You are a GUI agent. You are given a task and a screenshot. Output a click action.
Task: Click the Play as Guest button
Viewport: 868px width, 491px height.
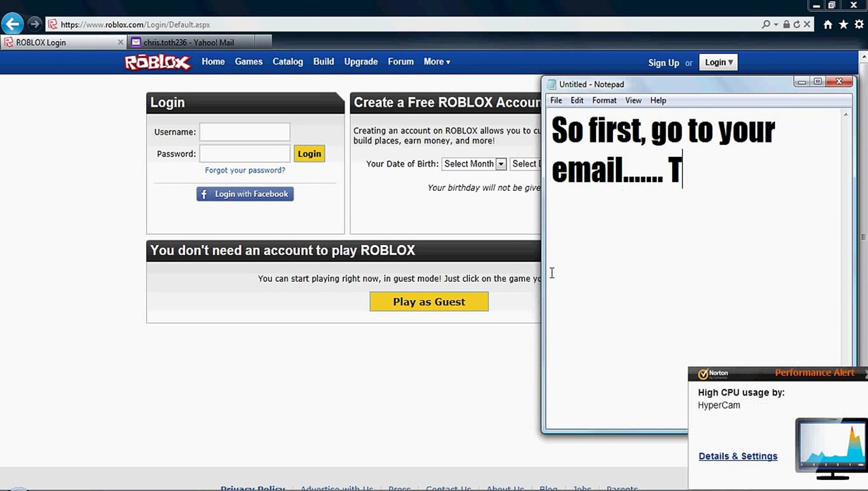tap(428, 301)
